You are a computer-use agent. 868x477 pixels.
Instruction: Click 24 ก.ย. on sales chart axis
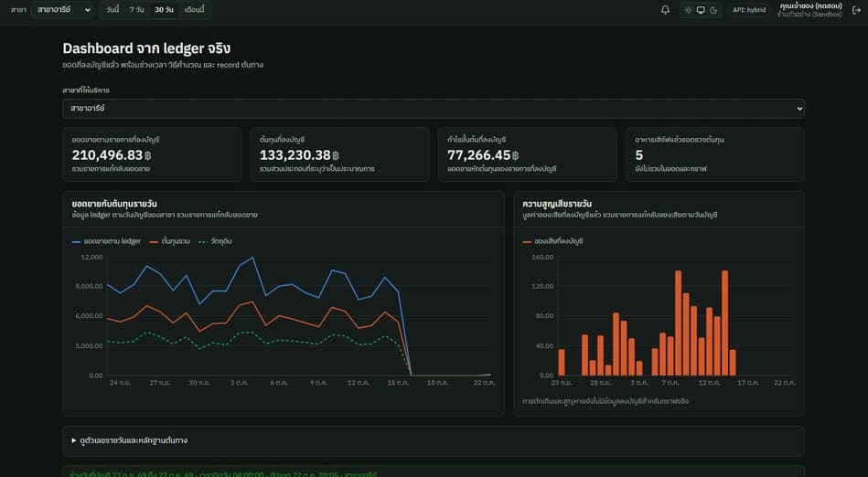(x=120, y=383)
